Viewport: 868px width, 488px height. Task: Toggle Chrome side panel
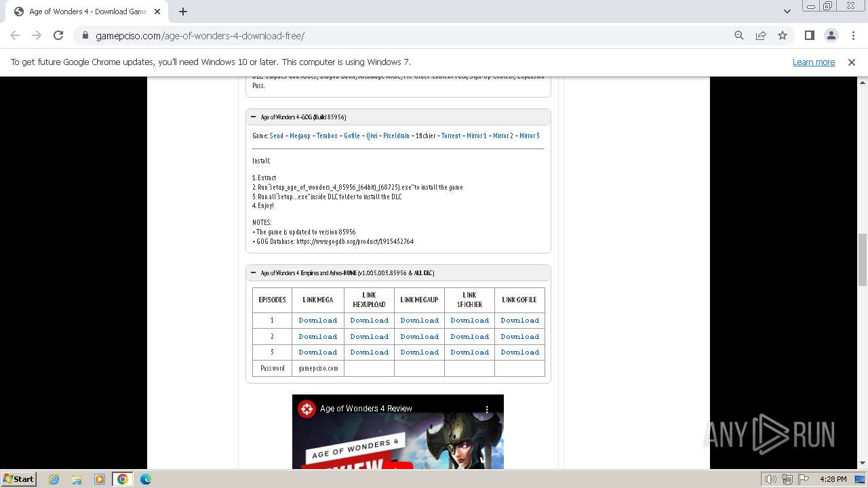click(x=809, y=35)
